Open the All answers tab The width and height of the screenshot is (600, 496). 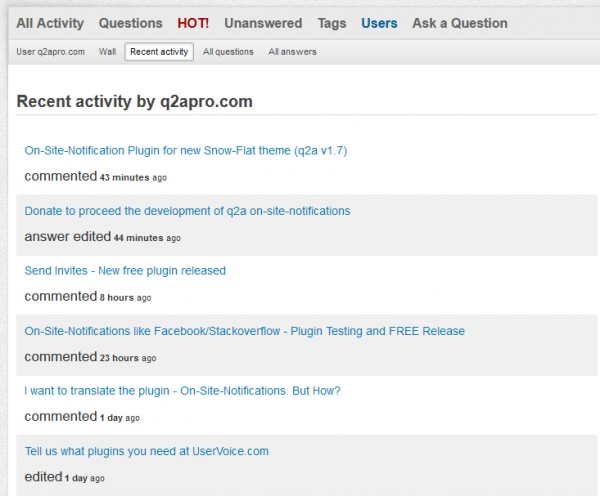[292, 52]
